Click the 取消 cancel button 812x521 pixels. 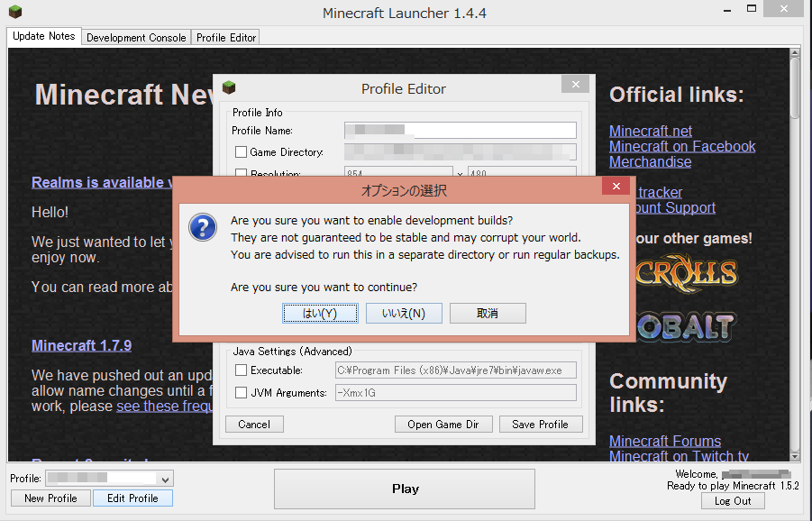click(x=488, y=314)
